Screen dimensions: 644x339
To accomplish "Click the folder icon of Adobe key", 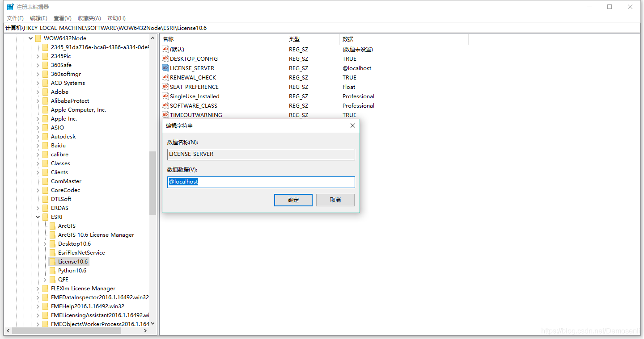I will (45, 92).
